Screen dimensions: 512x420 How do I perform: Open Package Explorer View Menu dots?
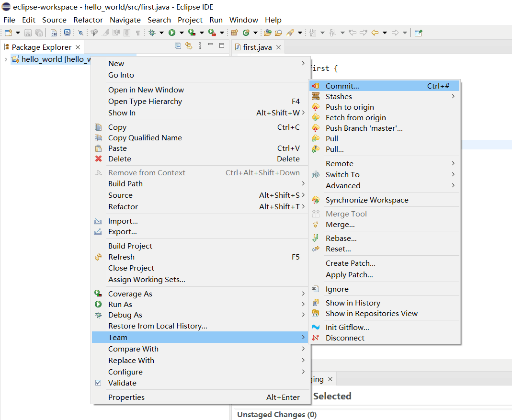pos(200,45)
